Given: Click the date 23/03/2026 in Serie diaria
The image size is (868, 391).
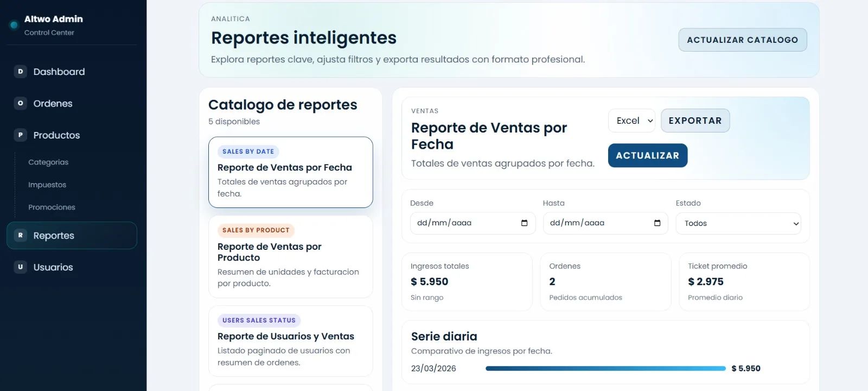Looking at the screenshot, I should [x=433, y=368].
